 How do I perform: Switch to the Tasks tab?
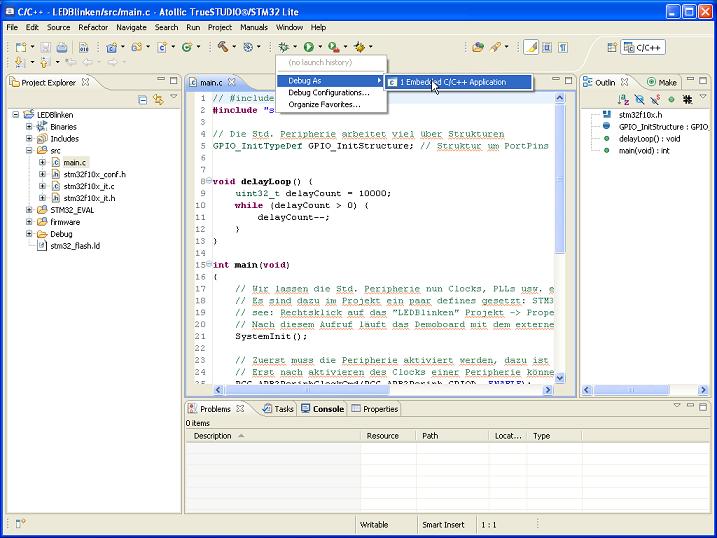(278, 409)
